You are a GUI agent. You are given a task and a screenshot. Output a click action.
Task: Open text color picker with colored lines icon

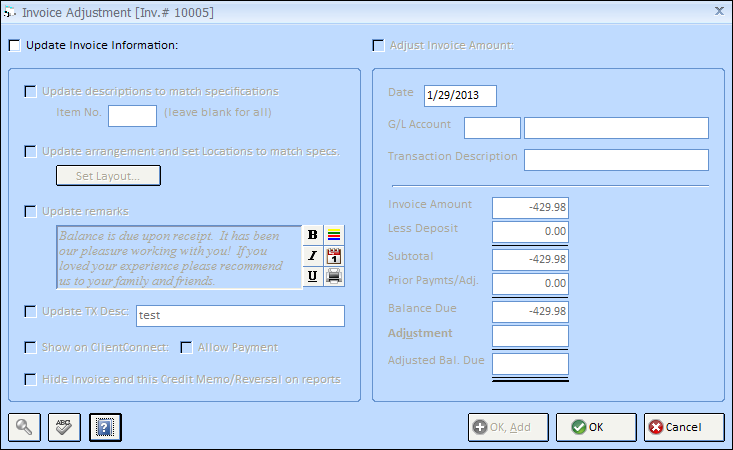tap(334, 235)
